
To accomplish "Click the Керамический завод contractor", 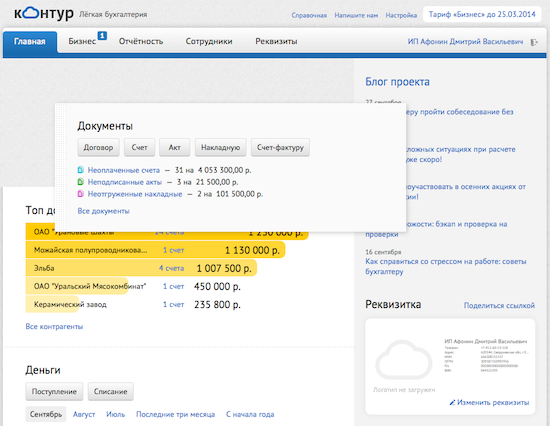I will click(x=70, y=304).
